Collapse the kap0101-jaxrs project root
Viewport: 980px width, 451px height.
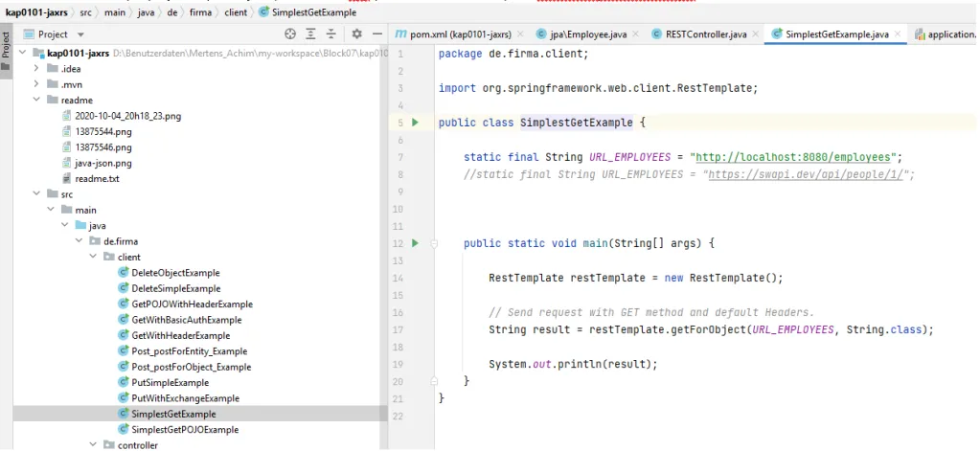coord(23,53)
